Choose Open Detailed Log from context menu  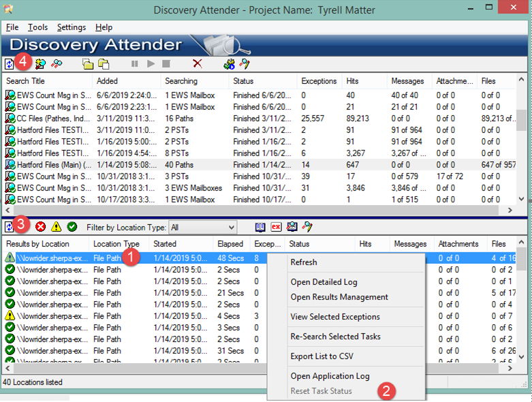[324, 282]
